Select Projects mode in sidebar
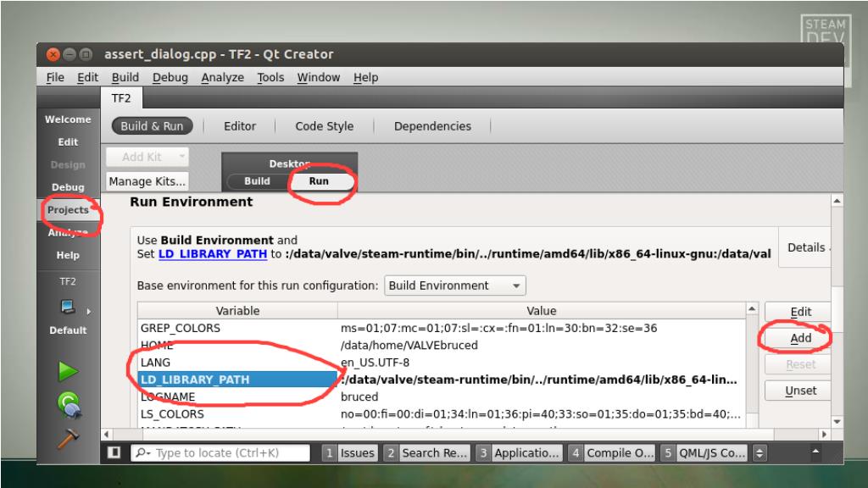This screenshot has height=488, width=868. pyautogui.click(x=68, y=210)
